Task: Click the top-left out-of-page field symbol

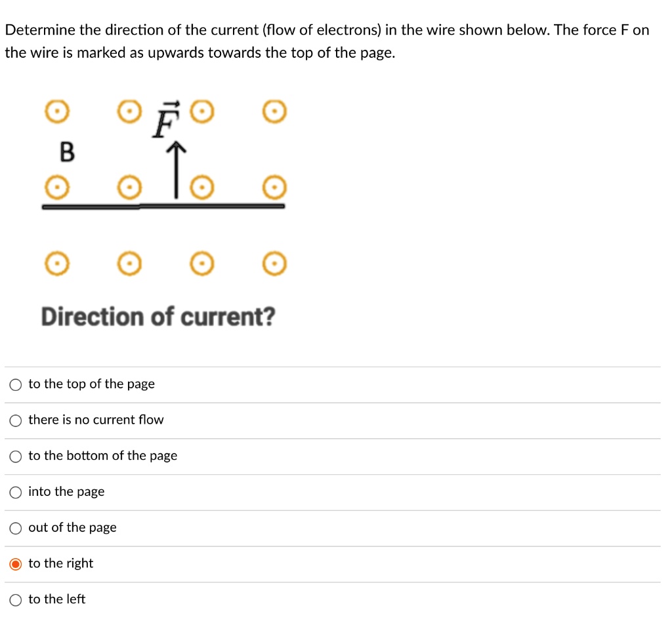Action: tap(58, 112)
